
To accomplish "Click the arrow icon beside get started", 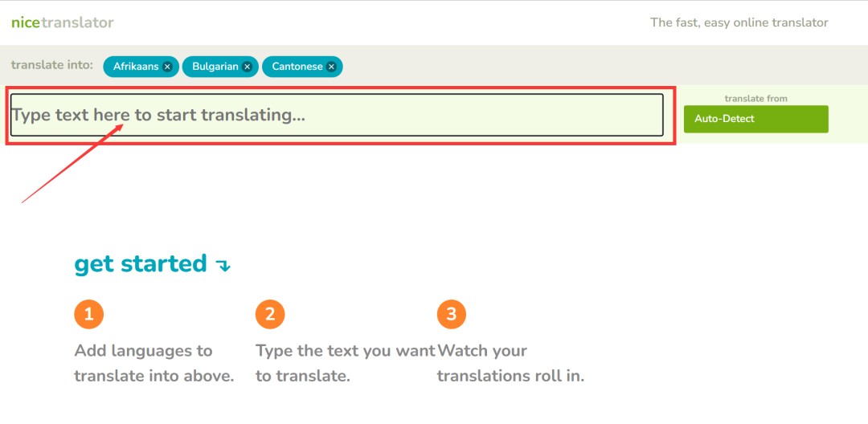I will [223, 265].
